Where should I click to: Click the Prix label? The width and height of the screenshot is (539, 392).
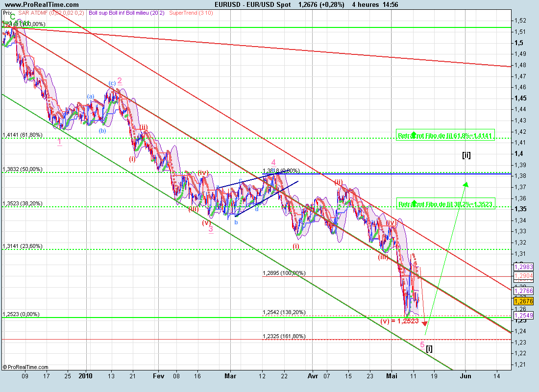7,13
